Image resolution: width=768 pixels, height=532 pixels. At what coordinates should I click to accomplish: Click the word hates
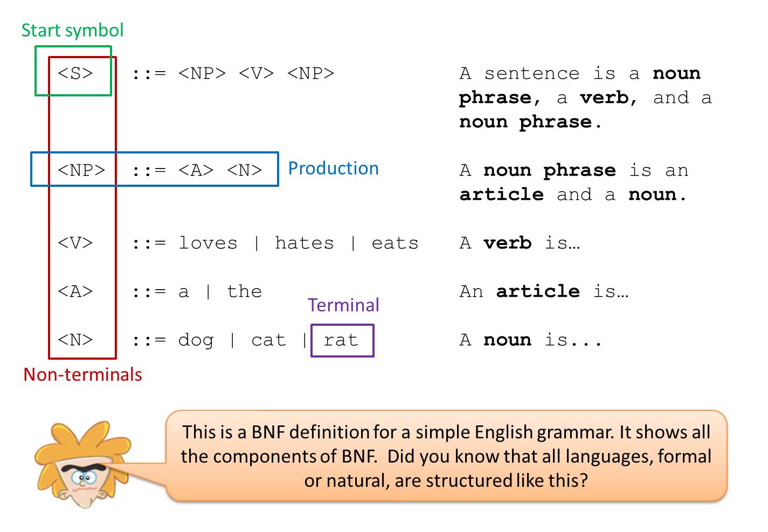(305, 243)
